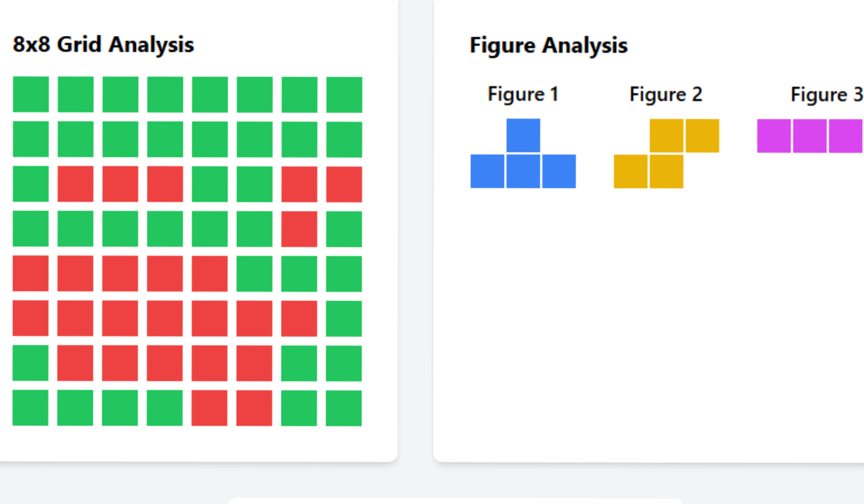
Task: Click the first red cell in row three
Action: tap(76, 184)
